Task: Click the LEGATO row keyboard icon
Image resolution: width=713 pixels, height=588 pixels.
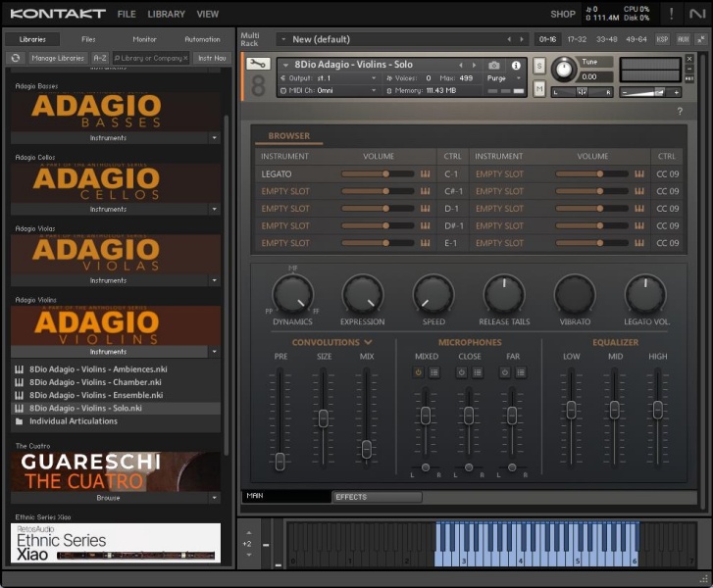Action: [x=426, y=174]
